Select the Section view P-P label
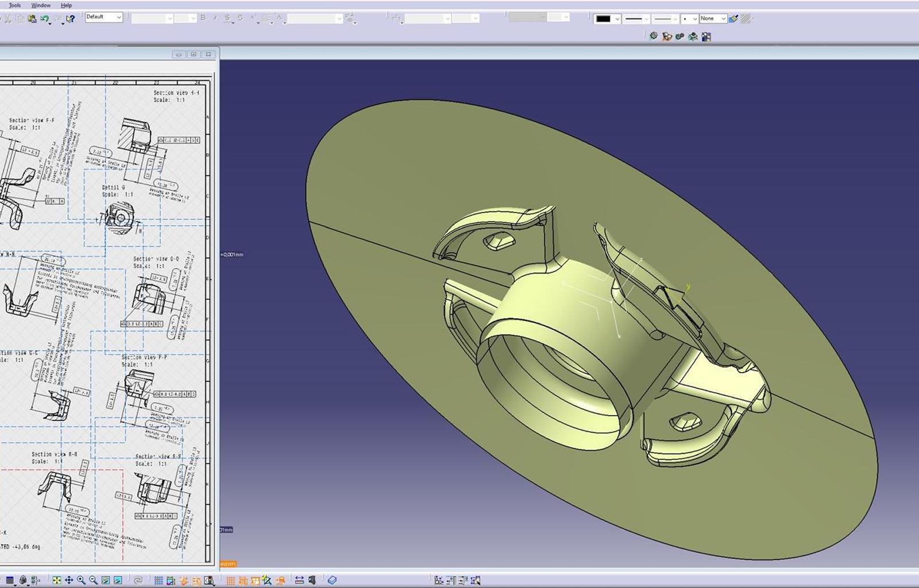 click(144, 357)
